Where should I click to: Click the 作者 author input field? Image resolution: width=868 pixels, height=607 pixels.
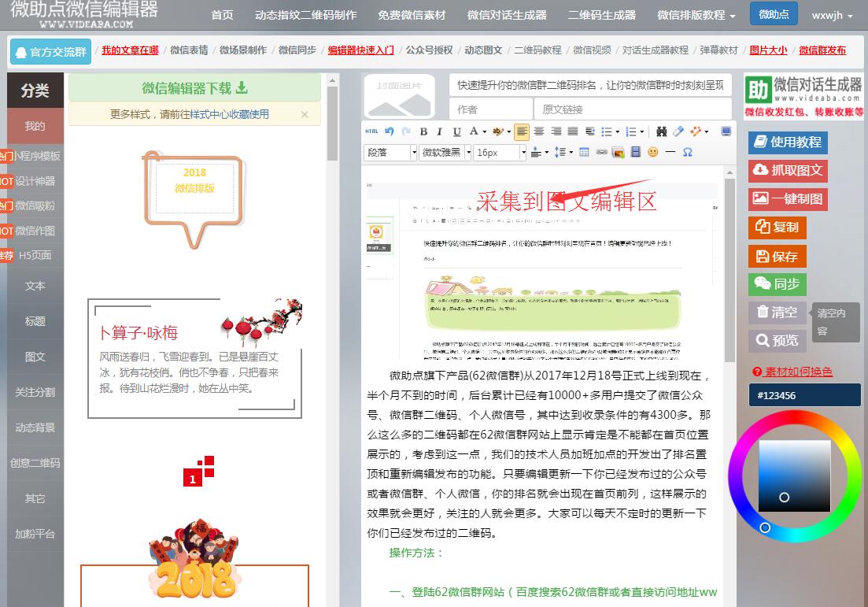489,109
